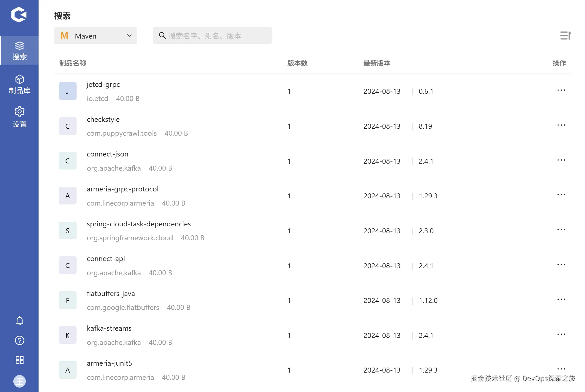Open the apps grid icon
The image size is (585, 392).
point(19,360)
